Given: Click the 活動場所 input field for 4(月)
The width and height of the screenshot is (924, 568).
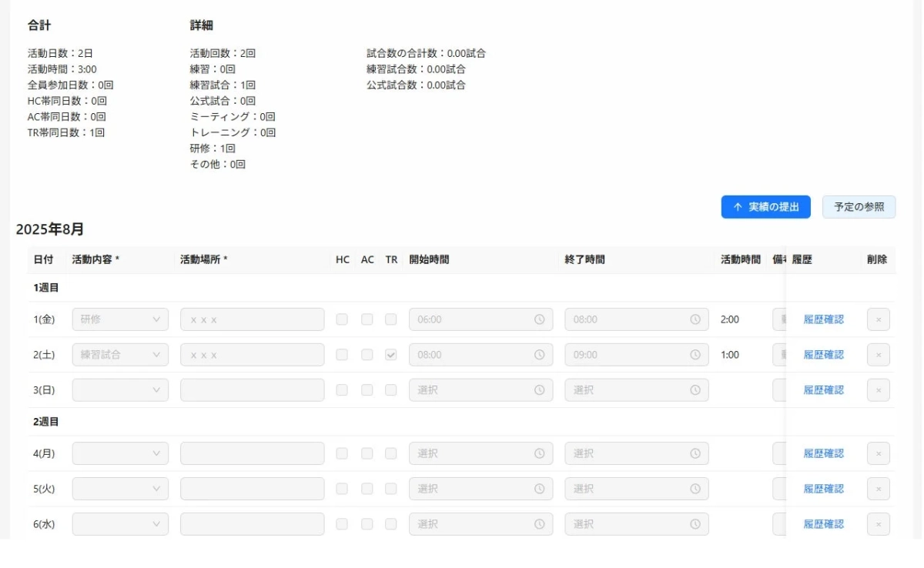Looking at the screenshot, I should pyautogui.click(x=251, y=453).
